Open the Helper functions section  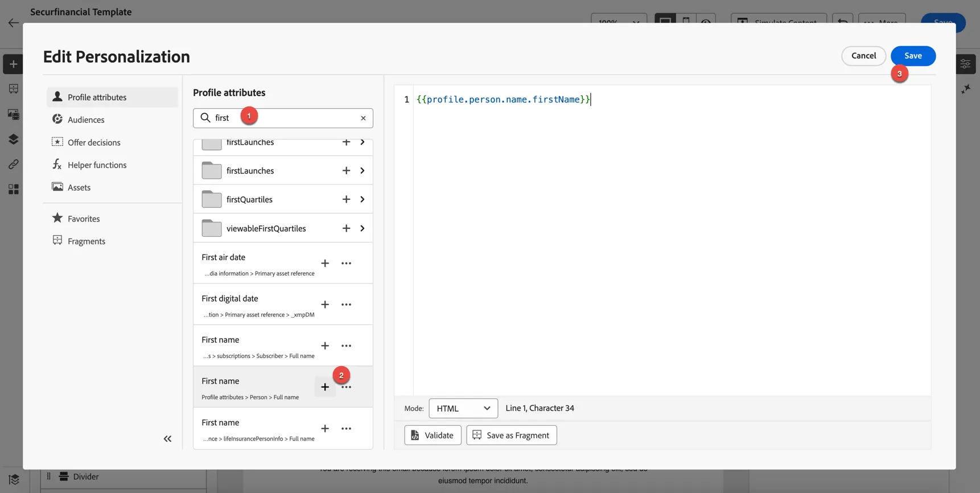coord(112,165)
